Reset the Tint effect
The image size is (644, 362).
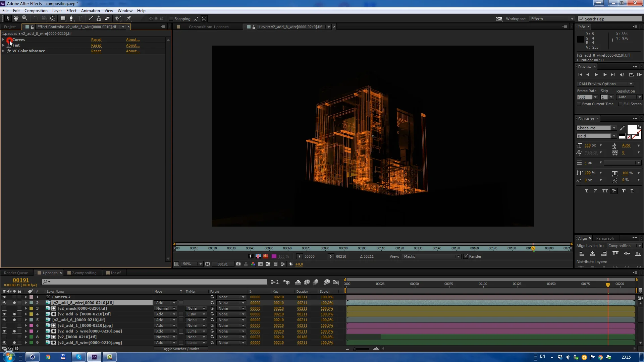tap(96, 45)
